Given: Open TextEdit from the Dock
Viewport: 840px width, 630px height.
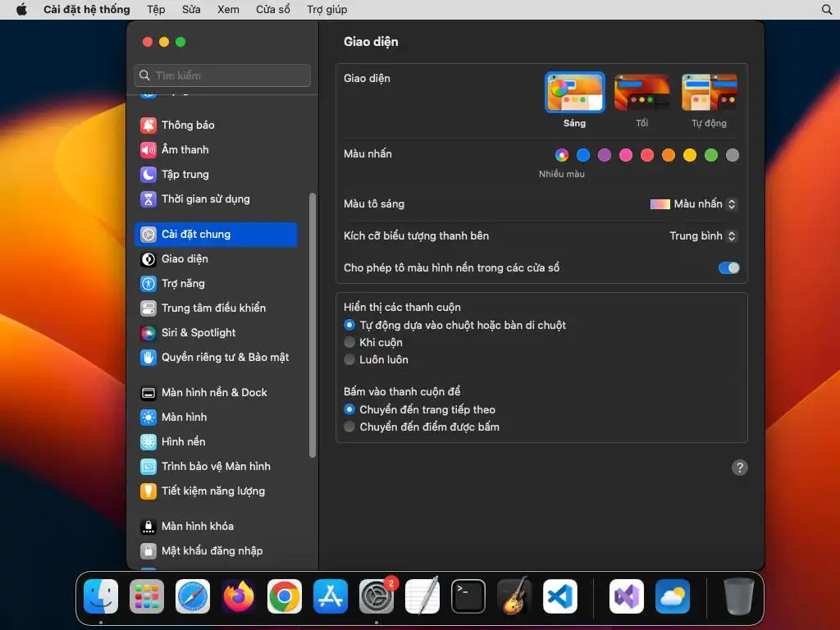Looking at the screenshot, I should 422,596.
